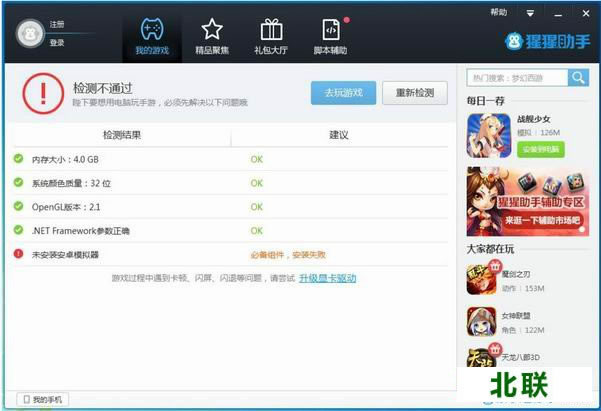Image resolution: width=601 pixels, height=411 pixels.
Task: Open the title bar dropdown arrow menu
Action: pos(530,14)
